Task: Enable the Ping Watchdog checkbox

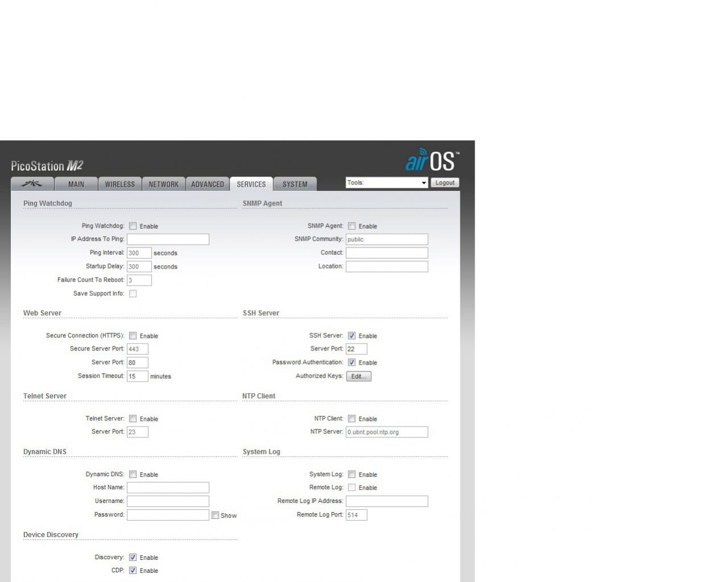Action: (133, 226)
